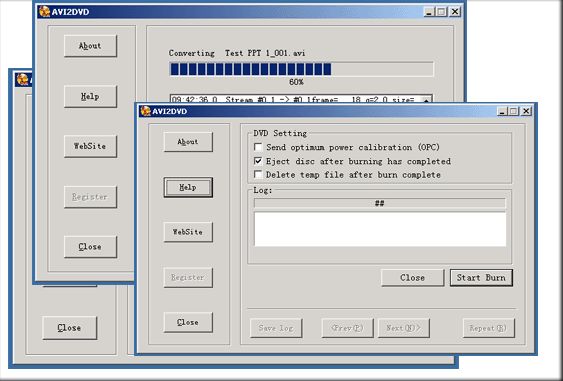Image resolution: width=563 pixels, height=381 pixels.
Task: Open About in the front DVD Setting window
Action: point(188,142)
